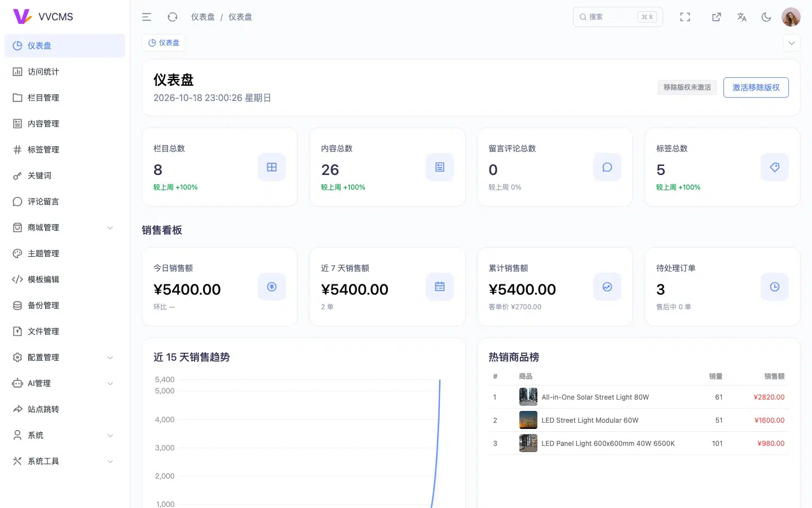Open user avatar profile menu
Image resolution: width=812 pixels, height=508 pixels.
(x=791, y=17)
